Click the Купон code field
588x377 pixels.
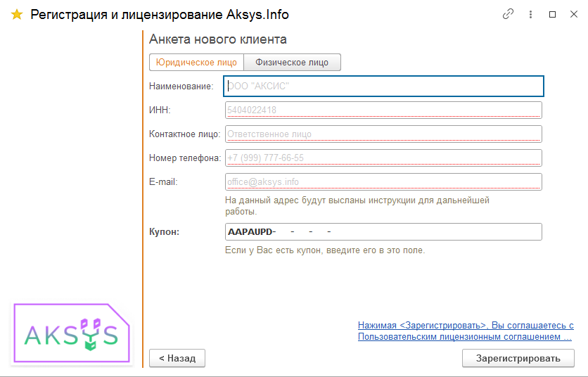(383, 232)
